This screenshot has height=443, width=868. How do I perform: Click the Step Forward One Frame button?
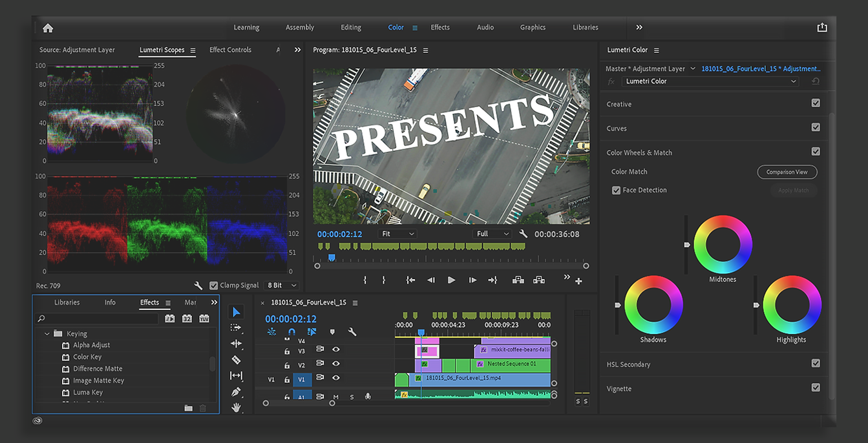coord(472,280)
